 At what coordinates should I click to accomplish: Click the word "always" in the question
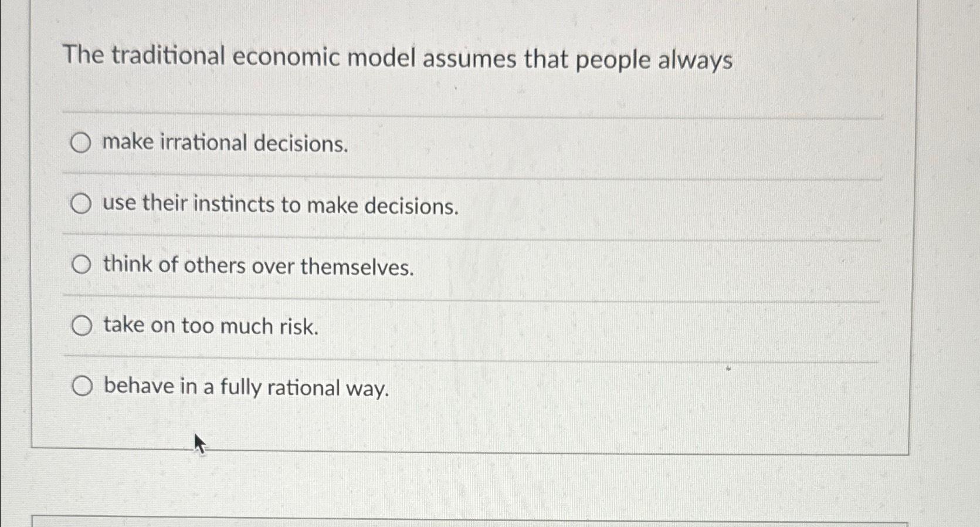pyautogui.click(x=694, y=59)
